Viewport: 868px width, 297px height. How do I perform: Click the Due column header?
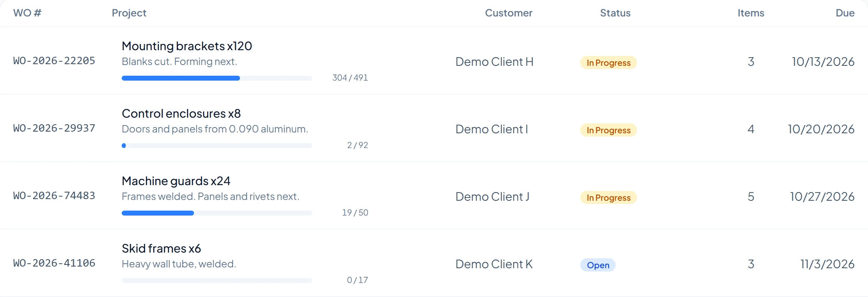click(x=845, y=13)
